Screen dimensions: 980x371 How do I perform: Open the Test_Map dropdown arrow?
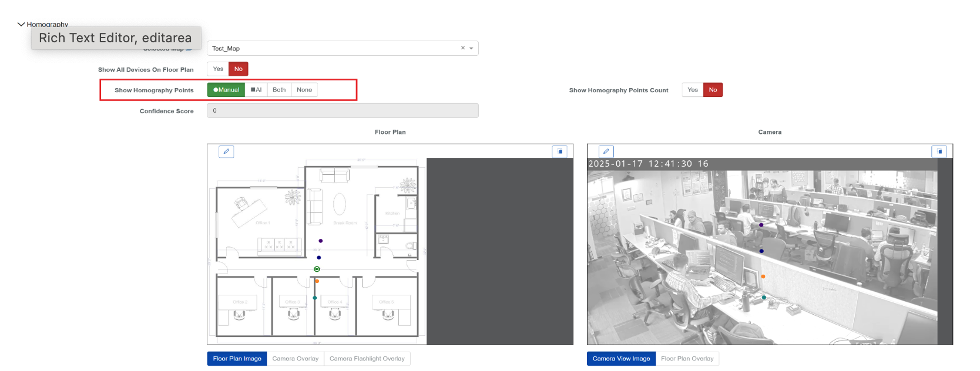coord(471,48)
